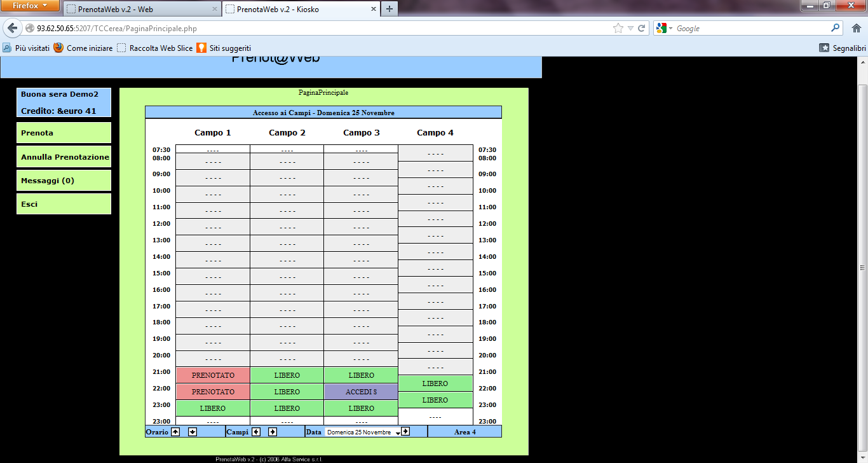Open the Segnalibri bookmarks menu

(843, 48)
